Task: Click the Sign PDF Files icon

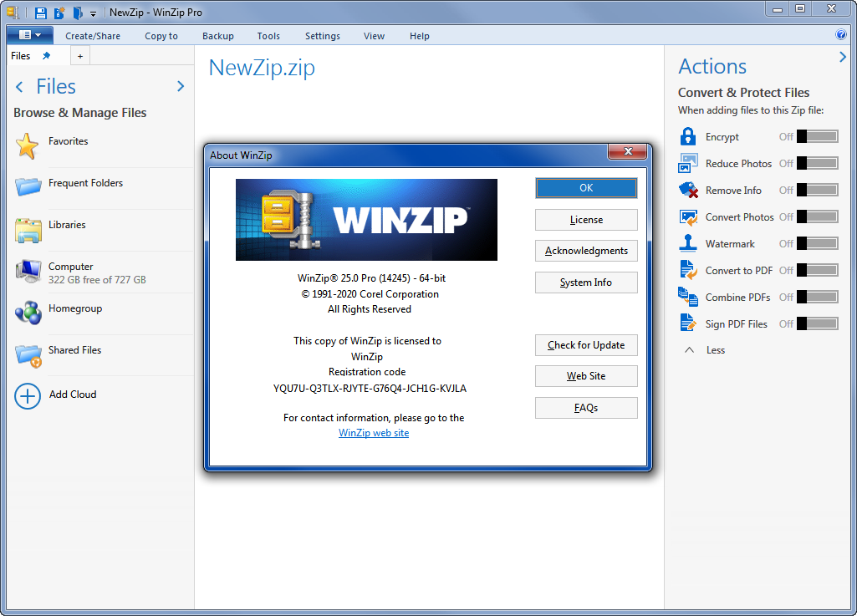Action: point(688,323)
